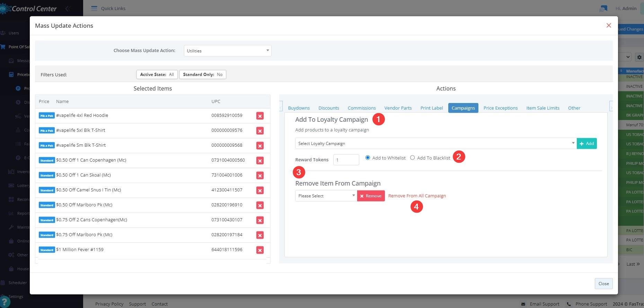This screenshot has height=308, width=644.
Task: Select the Campaigns tab
Action: click(463, 108)
